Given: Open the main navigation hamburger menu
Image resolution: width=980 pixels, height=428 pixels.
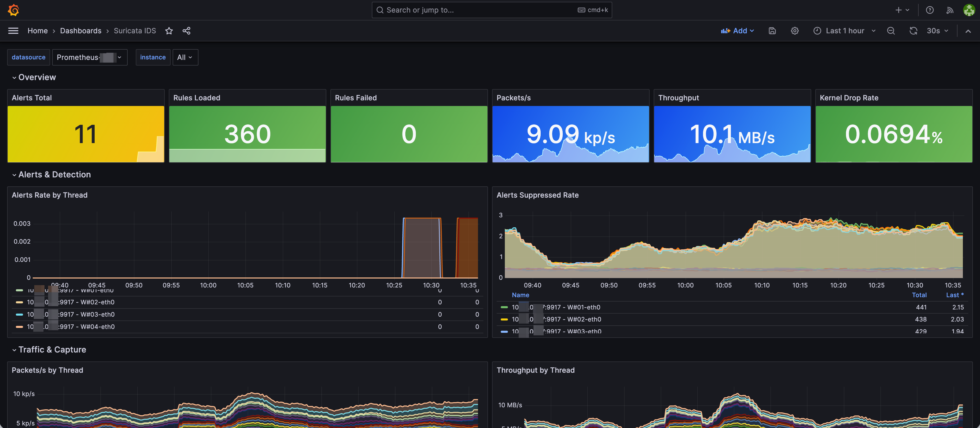Looking at the screenshot, I should pyautogui.click(x=13, y=31).
